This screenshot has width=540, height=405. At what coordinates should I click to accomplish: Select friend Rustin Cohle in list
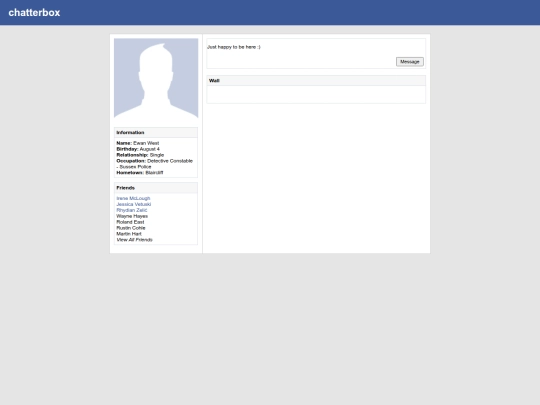point(131,228)
